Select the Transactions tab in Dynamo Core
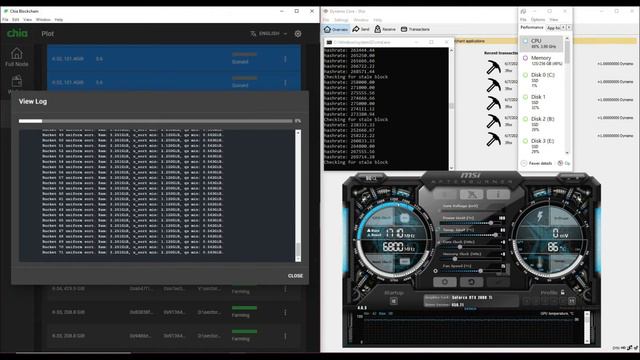 pyautogui.click(x=415, y=29)
